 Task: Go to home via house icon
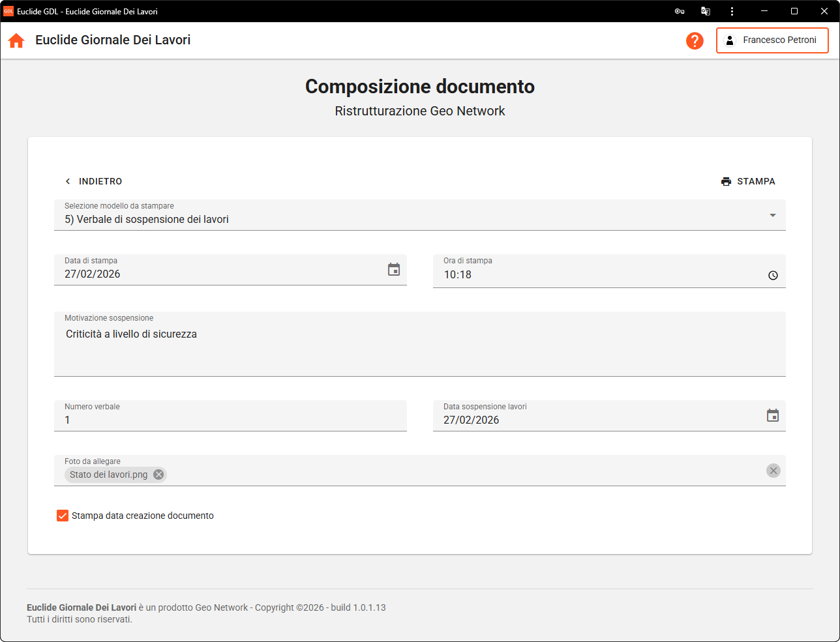[16, 40]
